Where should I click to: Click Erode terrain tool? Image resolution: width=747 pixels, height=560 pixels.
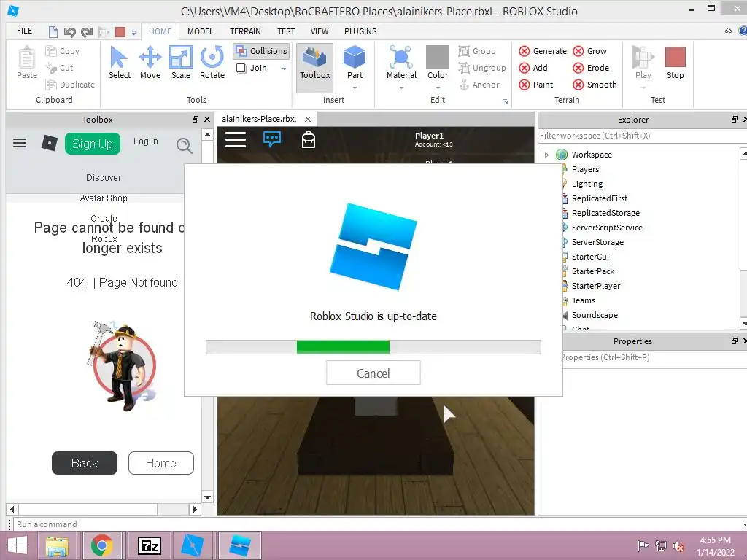[591, 68]
